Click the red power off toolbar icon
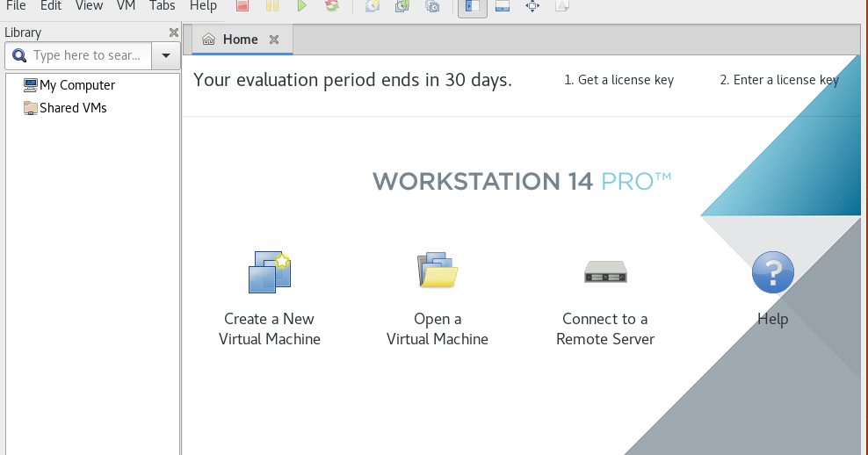This screenshot has height=455, width=868. pos(242,5)
